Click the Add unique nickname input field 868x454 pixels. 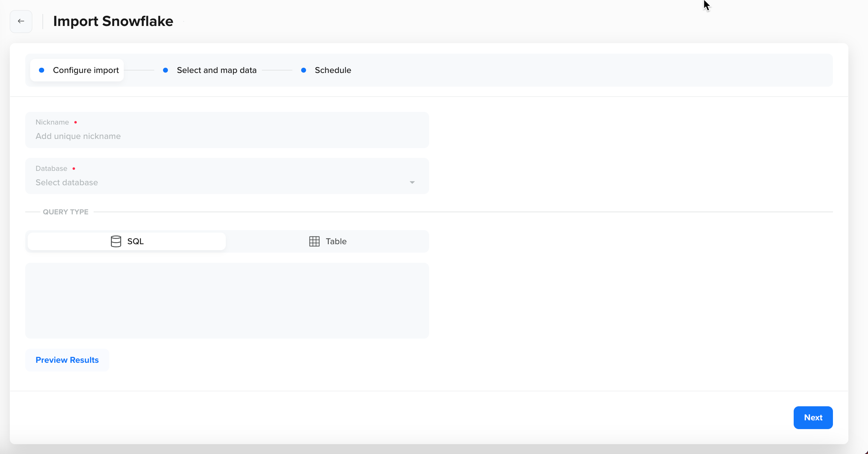click(227, 136)
